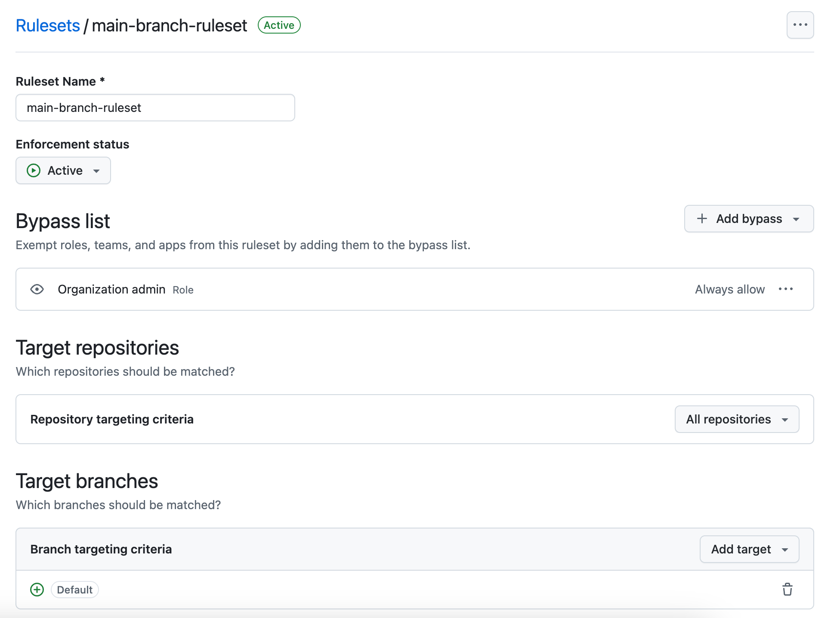840x618 pixels.
Task: Expand the Enforcement status Active dropdown
Action: tap(63, 170)
